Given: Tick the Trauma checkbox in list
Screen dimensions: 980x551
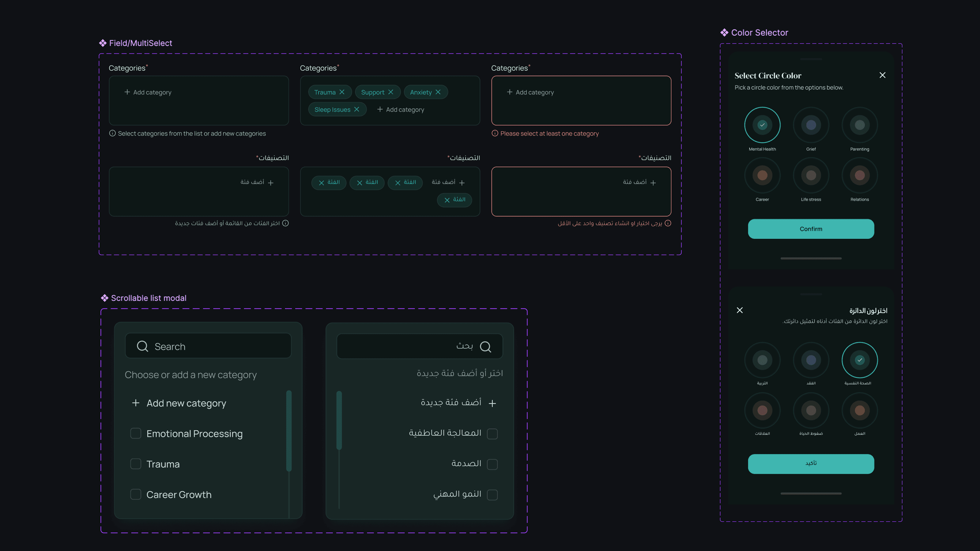Looking at the screenshot, I should [135, 463].
